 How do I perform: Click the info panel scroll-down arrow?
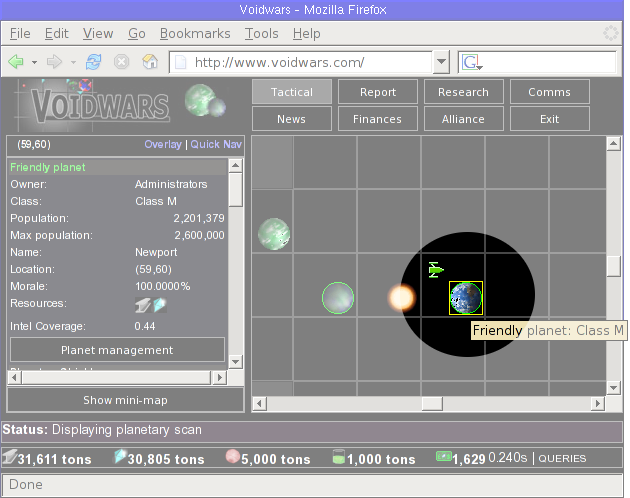point(235,362)
